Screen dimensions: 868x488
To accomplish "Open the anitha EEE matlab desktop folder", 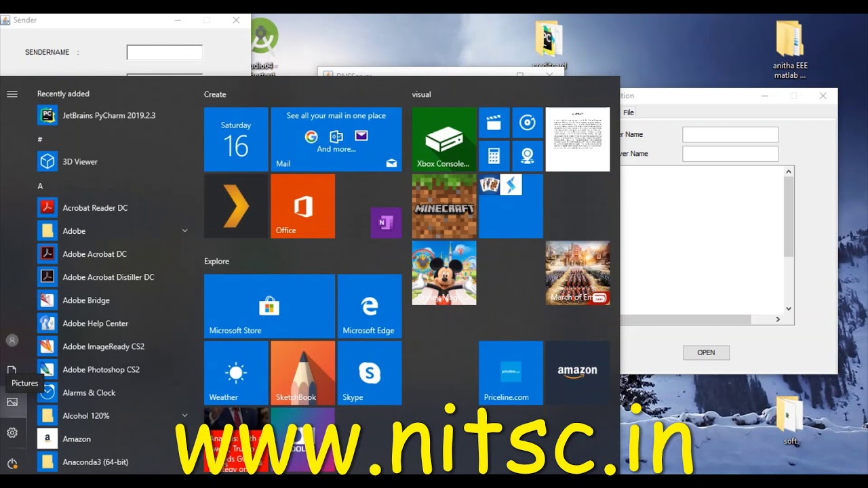I will 790,51.
